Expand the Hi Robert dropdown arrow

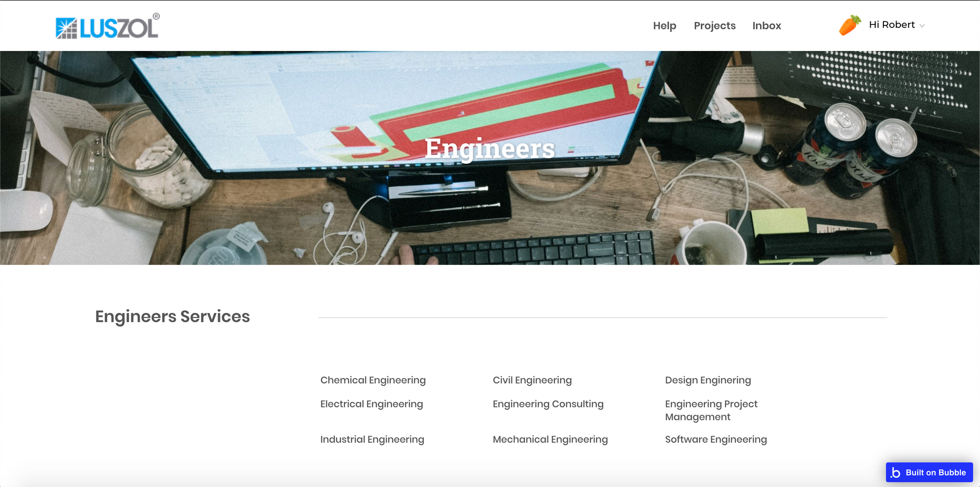(x=922, y=26)
